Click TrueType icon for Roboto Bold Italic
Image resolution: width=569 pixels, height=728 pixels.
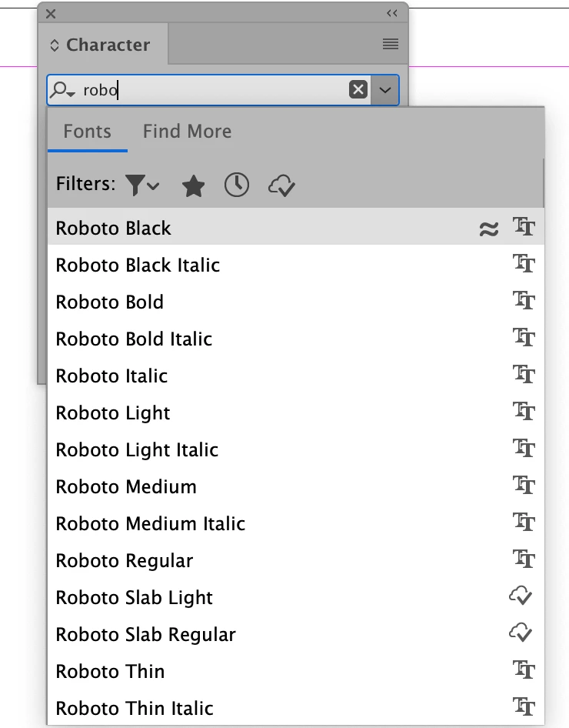pyautogui.click(x=524, y=337)
